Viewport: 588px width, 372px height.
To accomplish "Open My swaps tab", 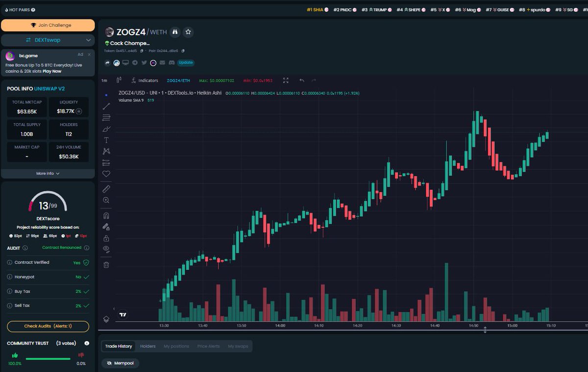I will tap(238, 347).
